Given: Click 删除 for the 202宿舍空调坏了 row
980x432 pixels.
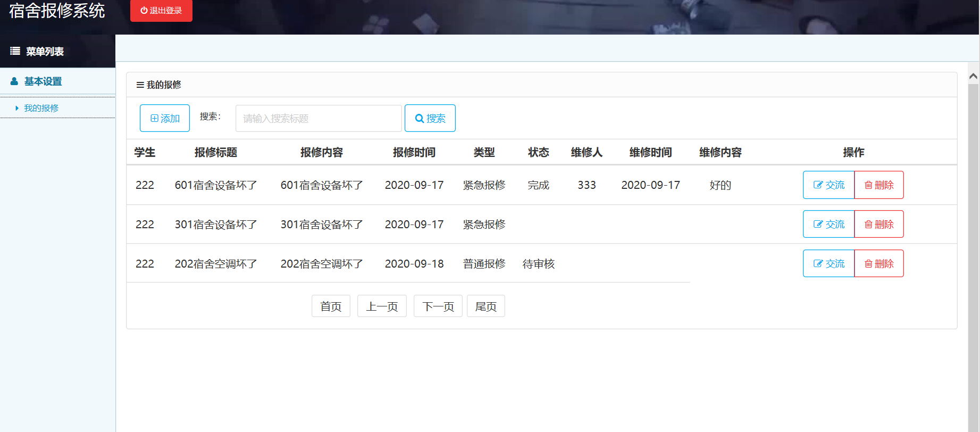Looking at the screenshot, I should coord(879,263).
